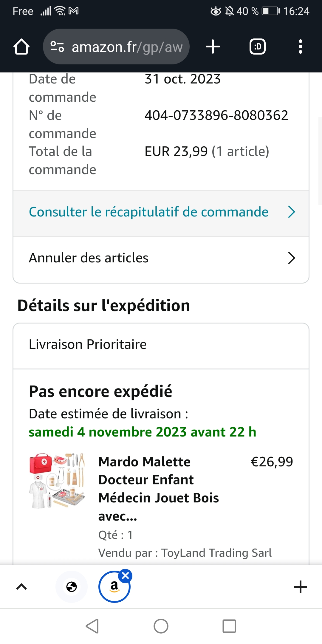Open site settings icon in address bar

(x=57, y=47)
